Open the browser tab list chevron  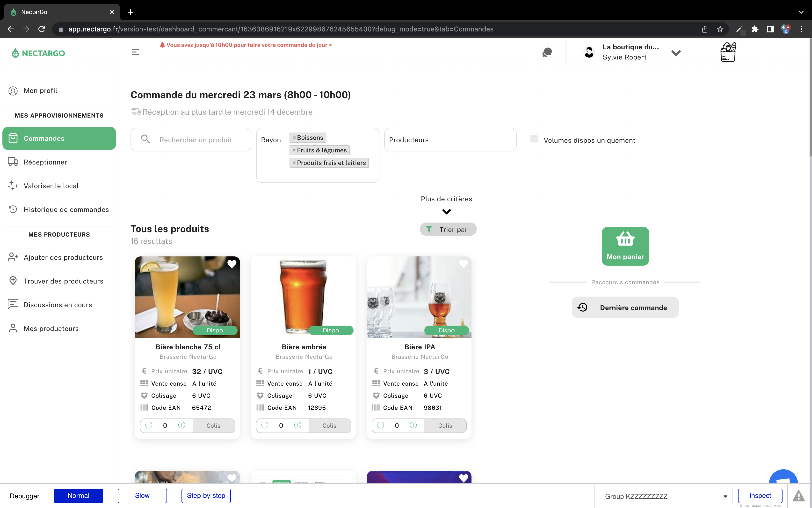[x=801, y=12]
